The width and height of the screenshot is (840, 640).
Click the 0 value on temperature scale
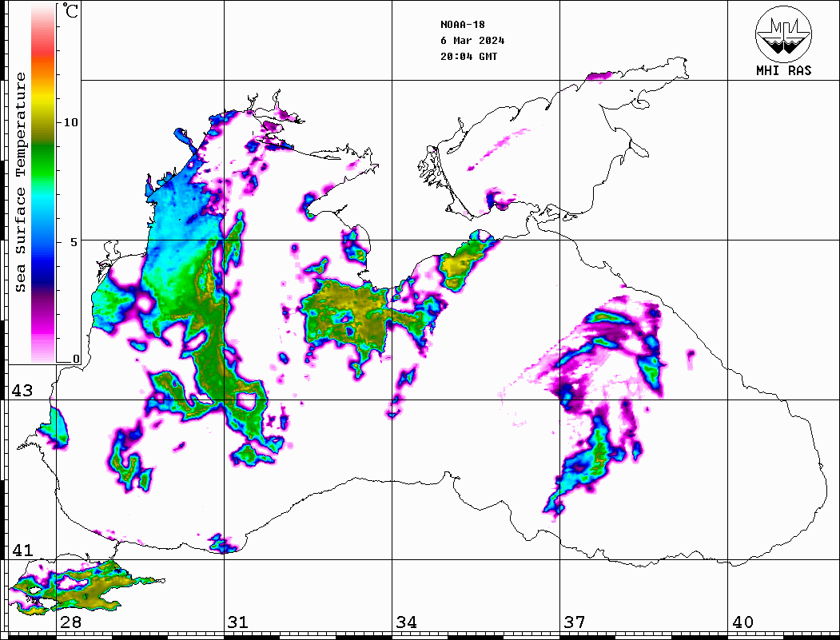pos(76,359)
